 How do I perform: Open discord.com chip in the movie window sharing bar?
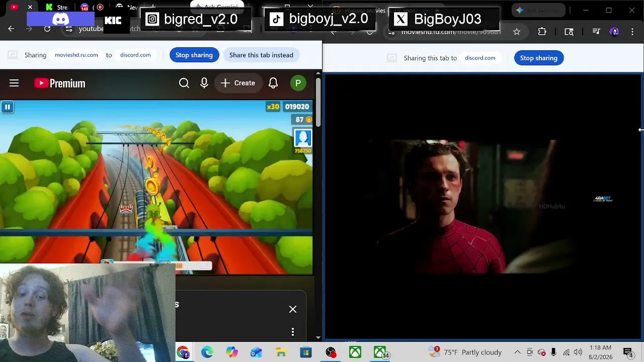click(x=480, y=58)
